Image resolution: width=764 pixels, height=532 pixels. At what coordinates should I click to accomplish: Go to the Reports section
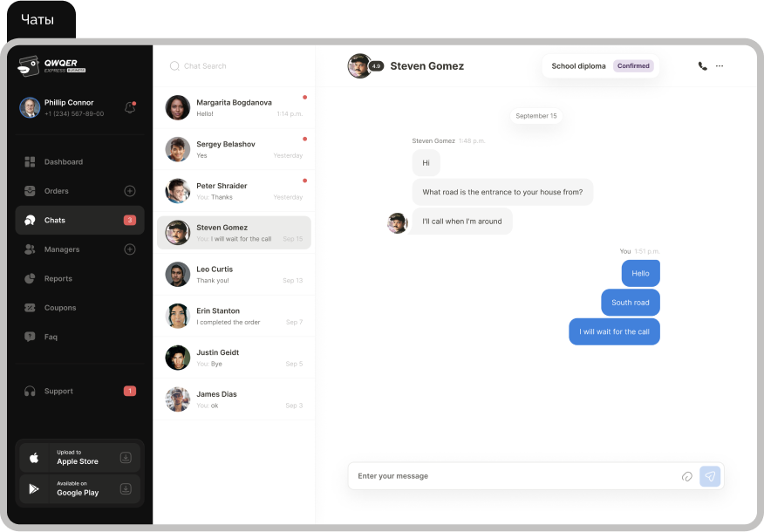tap(58, 279)
